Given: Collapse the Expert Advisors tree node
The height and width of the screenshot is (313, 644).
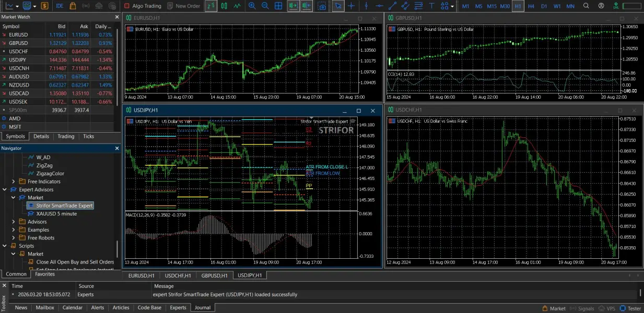Looking at the screenshot, I should [6, 189].
